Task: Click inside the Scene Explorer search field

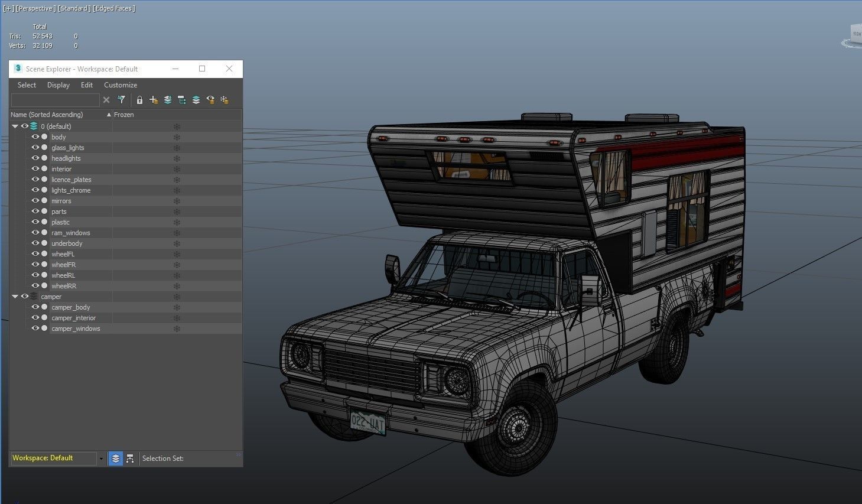Action: (56, 100)
